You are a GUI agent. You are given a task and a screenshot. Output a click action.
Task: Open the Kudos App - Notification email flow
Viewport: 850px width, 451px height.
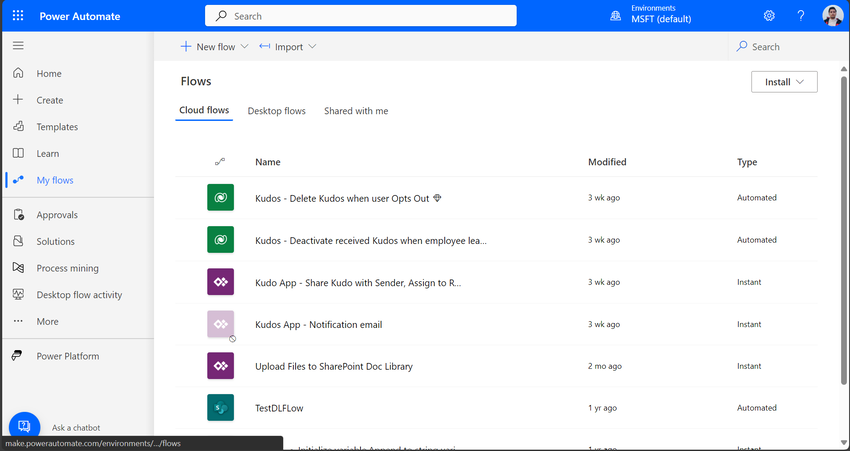(x=319, y=325)
